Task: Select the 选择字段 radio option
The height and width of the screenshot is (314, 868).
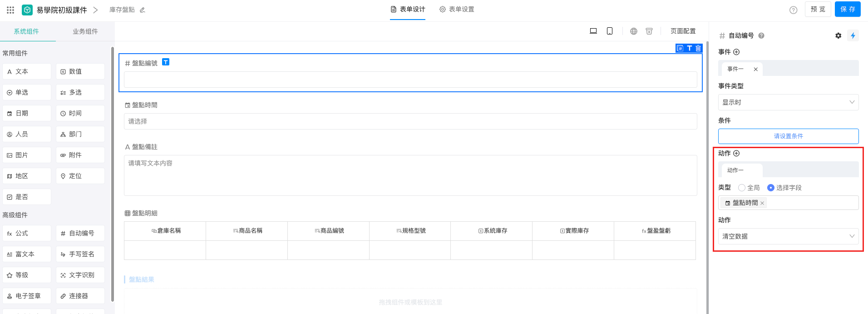Action: 770,188
